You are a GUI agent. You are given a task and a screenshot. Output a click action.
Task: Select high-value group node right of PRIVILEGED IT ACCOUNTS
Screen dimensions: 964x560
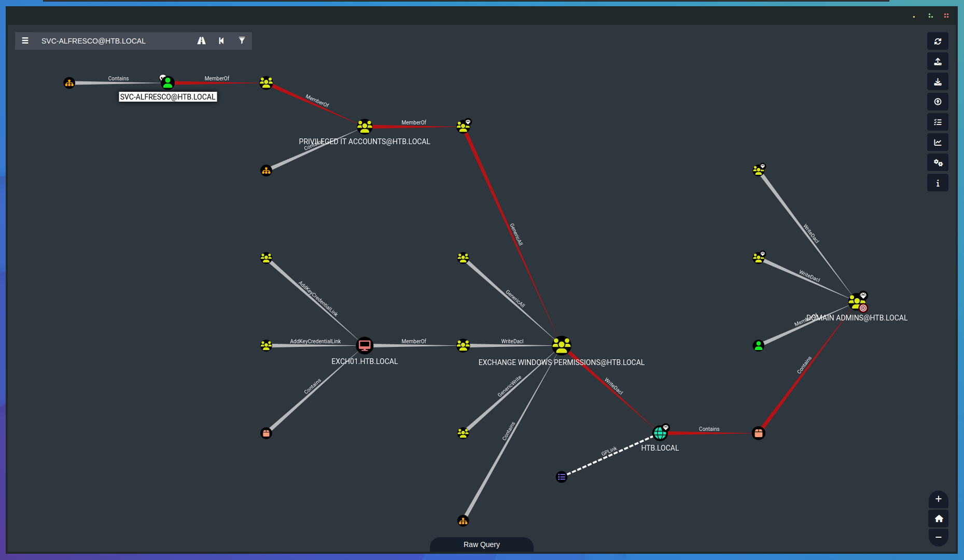point(463,126)
